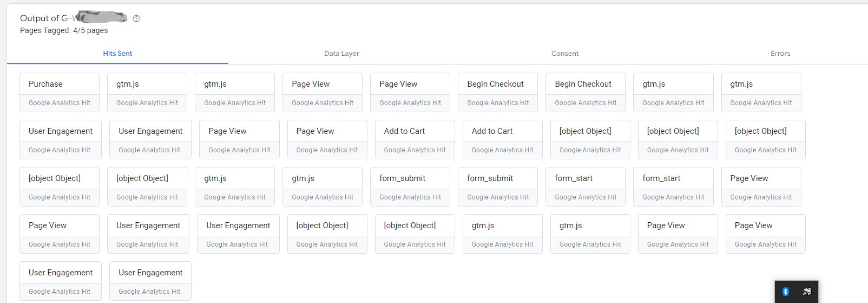The height and width of the screenshot is (303, 868).
Task: Click the second Add to Cart hit
Action: [x=503, y=139]
